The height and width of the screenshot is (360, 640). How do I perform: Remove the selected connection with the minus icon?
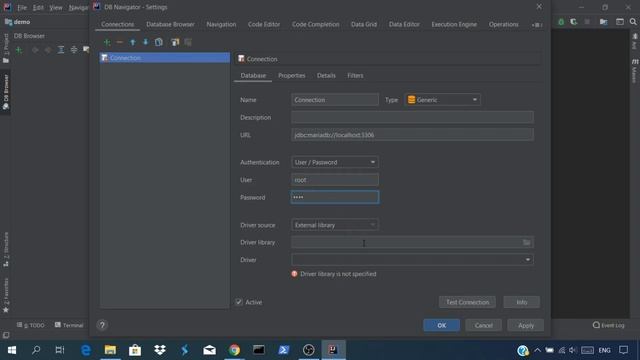120,42
